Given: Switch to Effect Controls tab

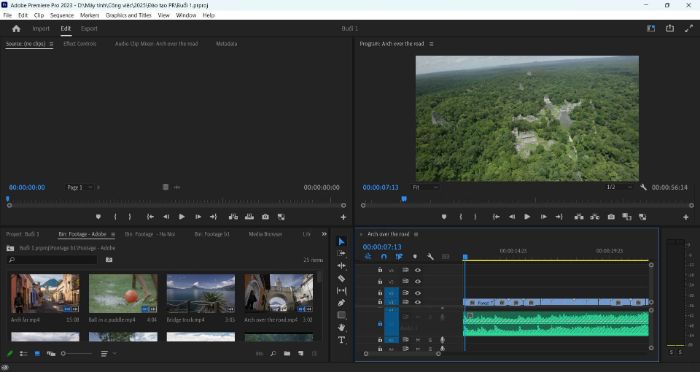Looking at the screenshot, I should click(80, 44).
